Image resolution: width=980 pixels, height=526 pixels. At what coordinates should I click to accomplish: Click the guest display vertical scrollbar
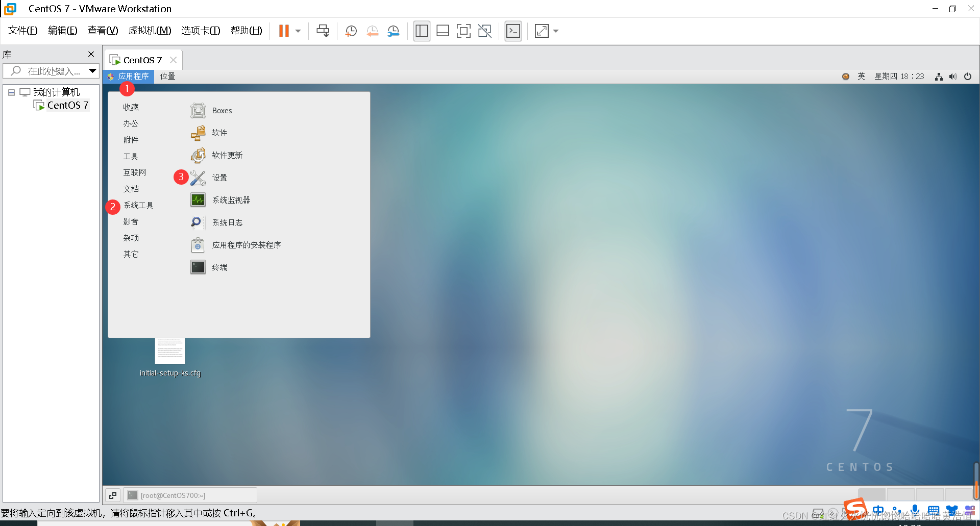coord(976,482)
